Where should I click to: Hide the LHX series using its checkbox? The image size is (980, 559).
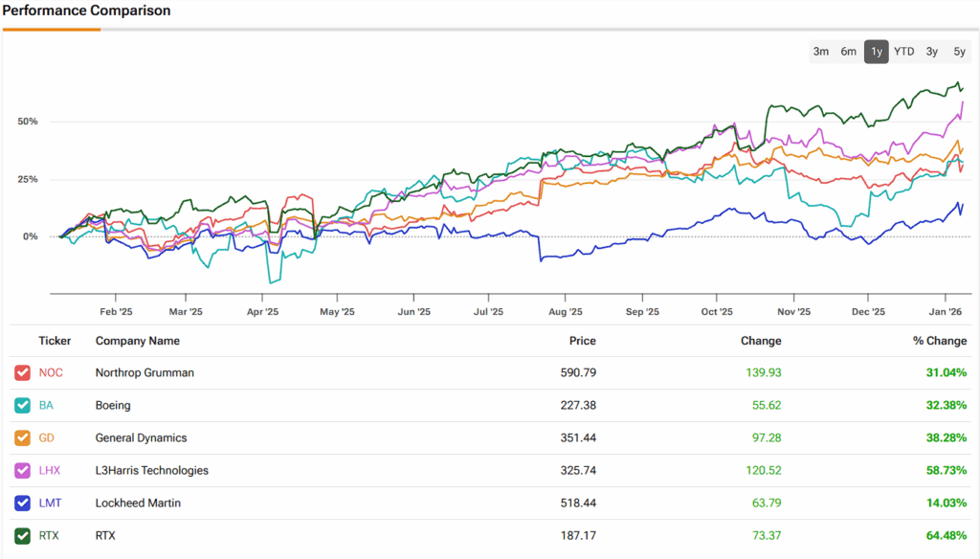22,470
